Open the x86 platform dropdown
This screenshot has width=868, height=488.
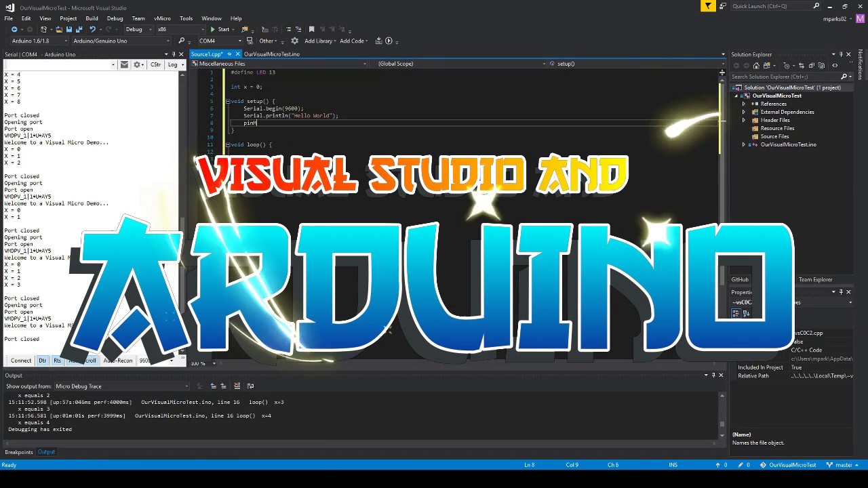point(180,29)
